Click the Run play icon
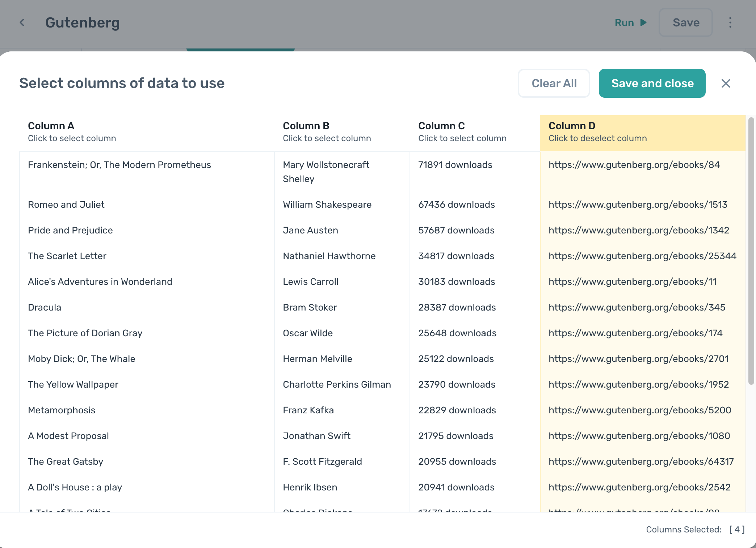 643,22
